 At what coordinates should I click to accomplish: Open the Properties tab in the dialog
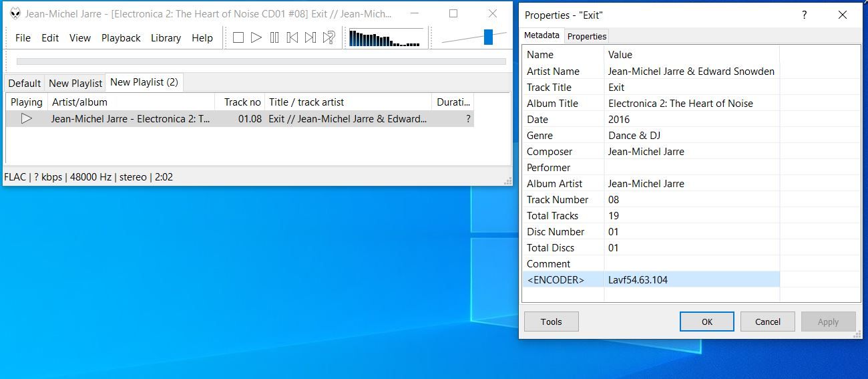click(x=587, y=36)
